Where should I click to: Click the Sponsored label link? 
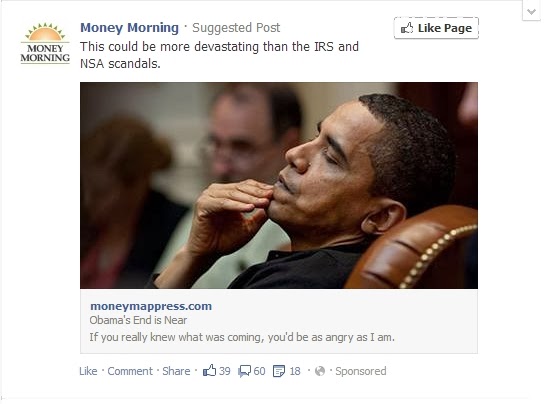click(x=360, y=371)
